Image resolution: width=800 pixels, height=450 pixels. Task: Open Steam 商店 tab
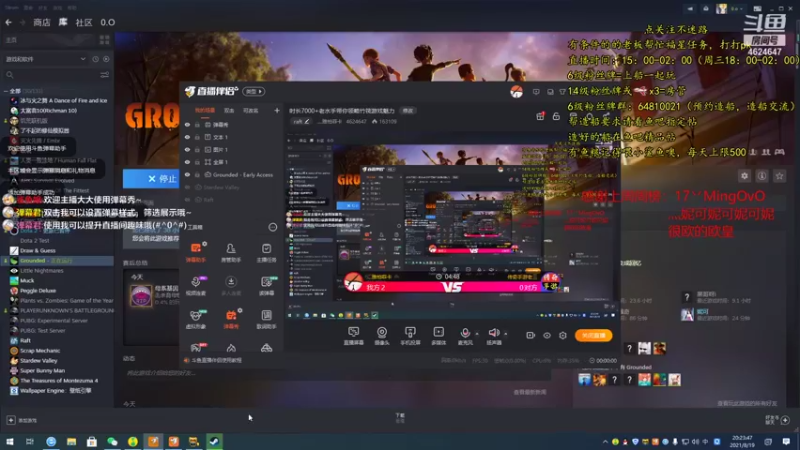click(x=42, y=22)
